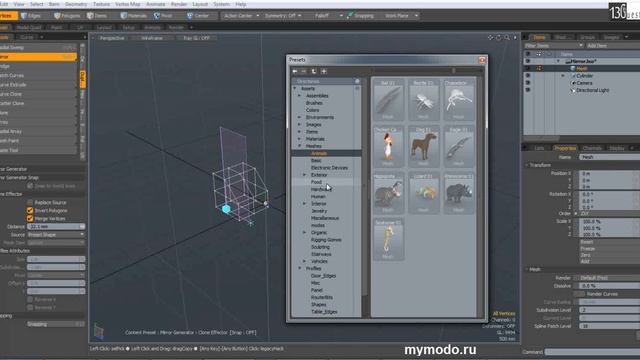
Task: Toggle visibility eye for the top scene item
Action: click(x=528, y=61)
